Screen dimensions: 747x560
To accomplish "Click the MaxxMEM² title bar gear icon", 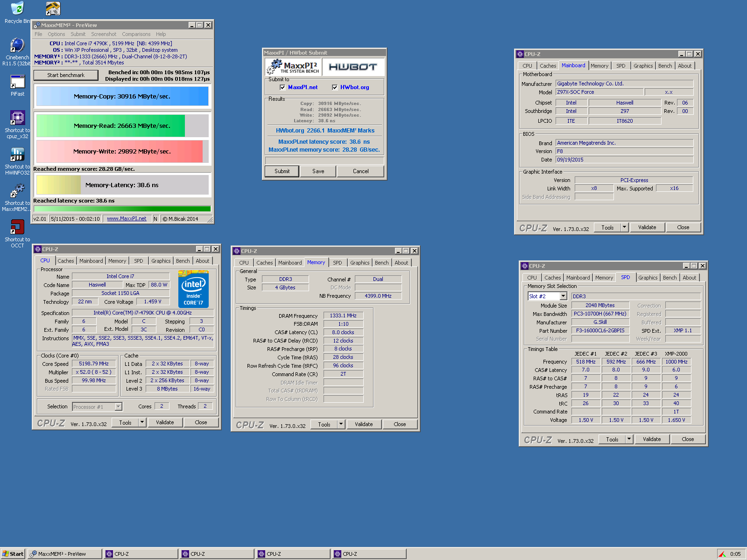I will tap(37, 25).
